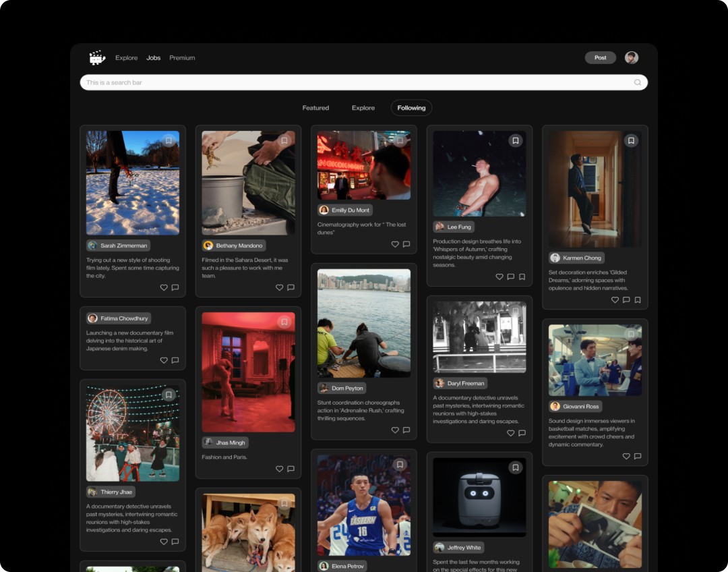The height and width of the screenshot is (572, 728).
Task: Go to the Jobs page
Action: pyautogui.click(x=153, y=58)
